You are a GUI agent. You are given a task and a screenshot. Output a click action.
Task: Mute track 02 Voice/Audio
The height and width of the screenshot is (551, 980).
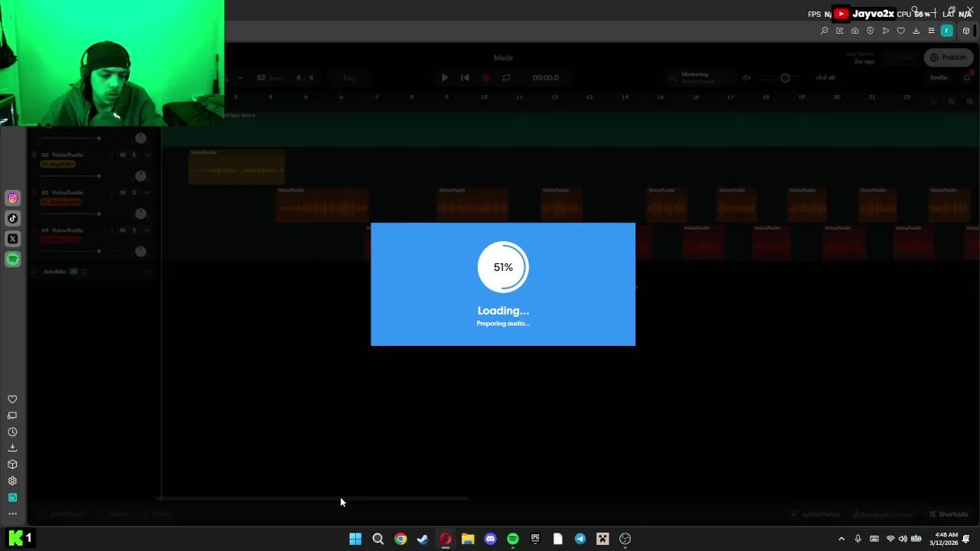pos(122,155)
